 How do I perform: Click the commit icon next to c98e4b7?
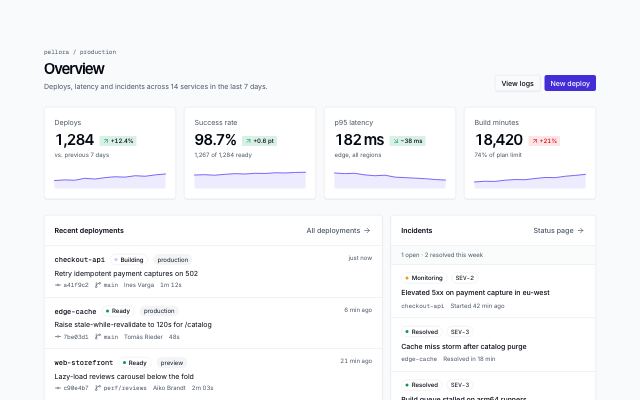tap(58, 388)
